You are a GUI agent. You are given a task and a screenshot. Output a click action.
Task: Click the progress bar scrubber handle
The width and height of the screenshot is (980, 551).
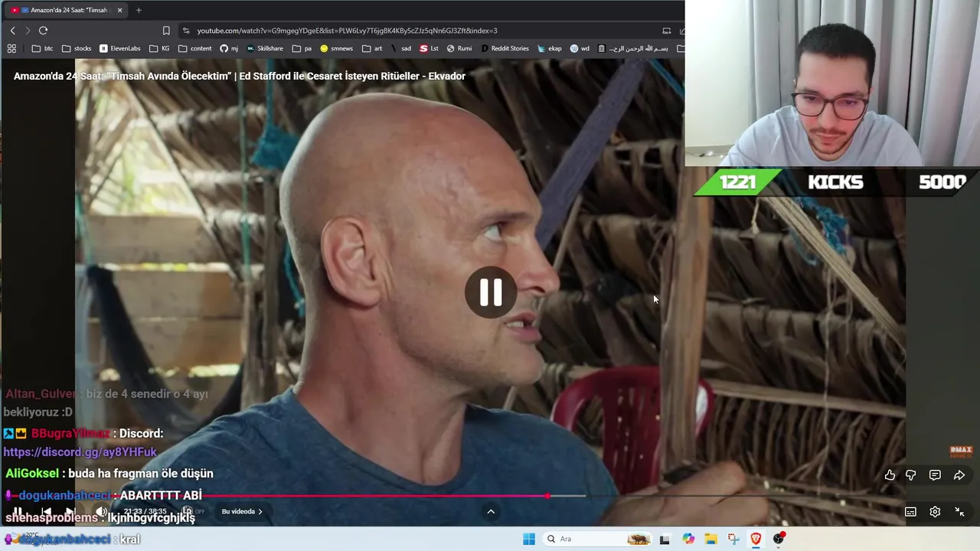pyautogui.click(x=547, y=496)
